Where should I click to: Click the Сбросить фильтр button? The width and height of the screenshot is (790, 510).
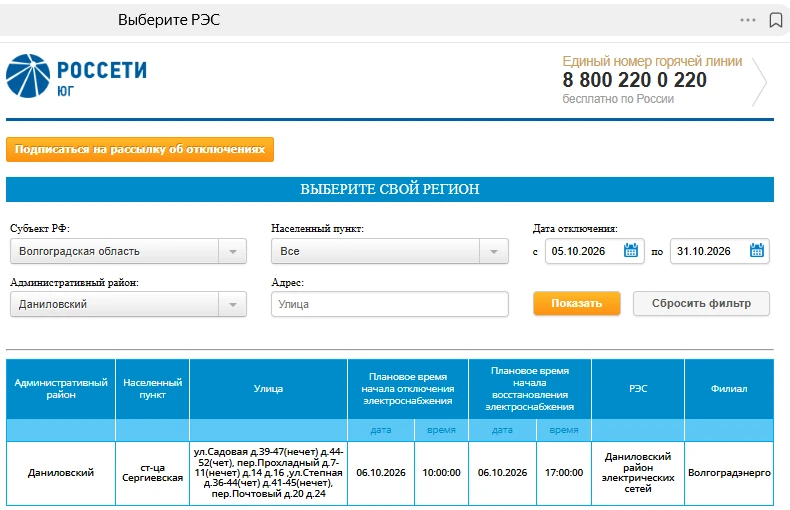pos(701,303)
